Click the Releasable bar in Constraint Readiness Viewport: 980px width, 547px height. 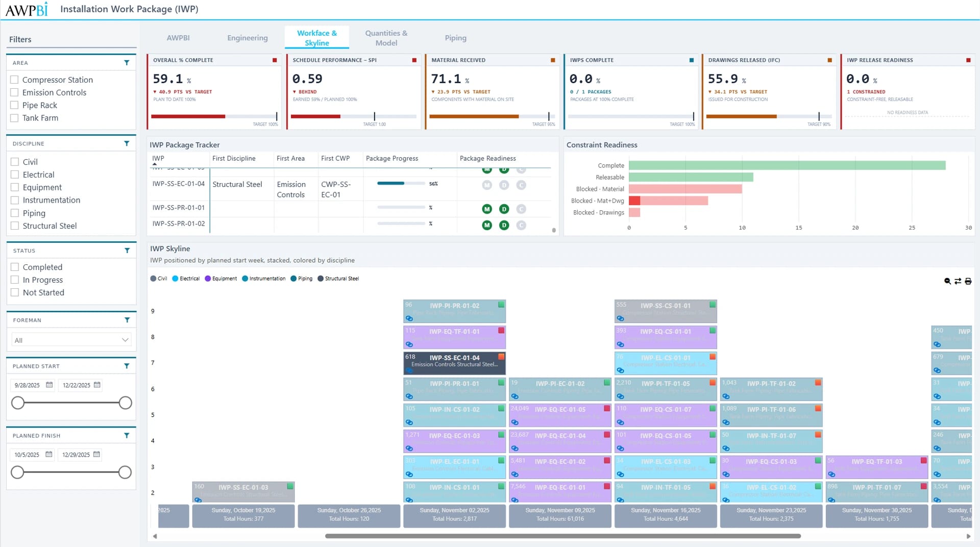pos(691,177)
